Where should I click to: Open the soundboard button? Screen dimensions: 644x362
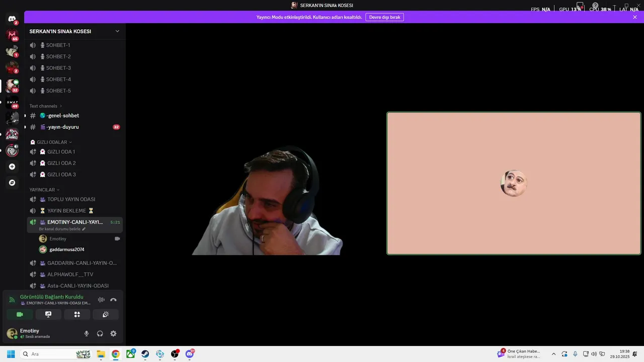click(106, 314)
